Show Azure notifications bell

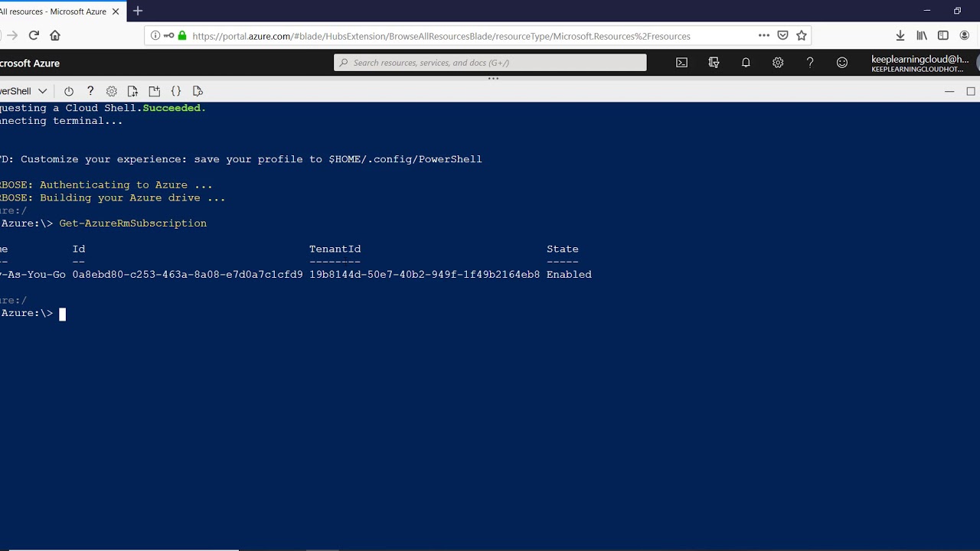(746, 63)
